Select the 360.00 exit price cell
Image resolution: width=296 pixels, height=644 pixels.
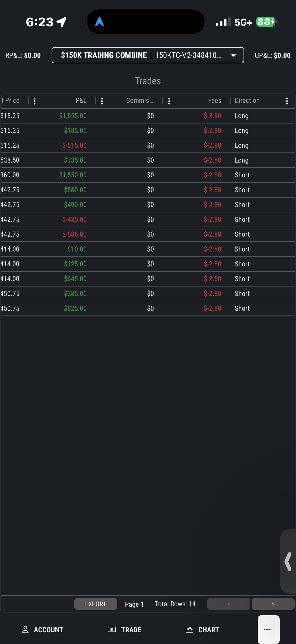point(10,175)
